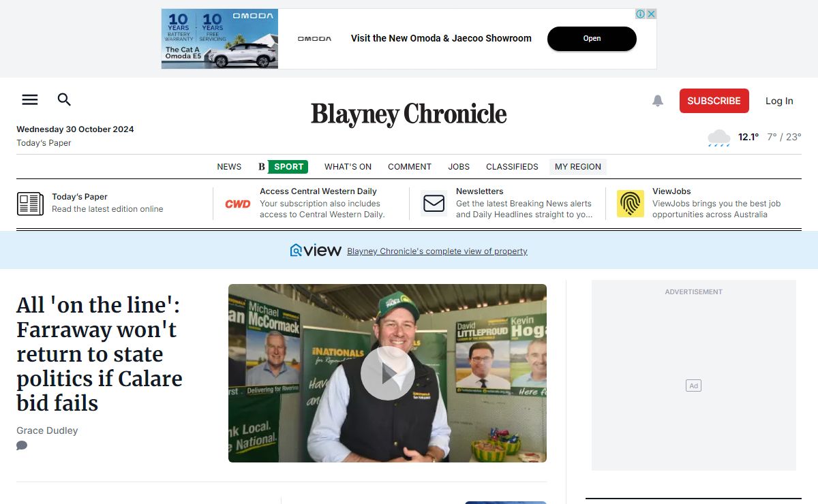Click the Access Central Western Daily heading
This screenshot has width=818, height=504.
pyautogui.click(x=318, y=191)
